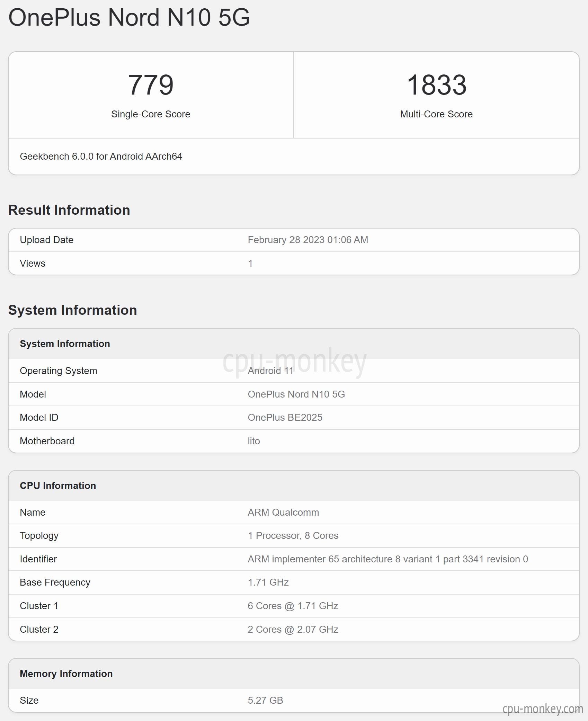588x721 pixels.
Task: Select the ARM implementer 65 identifier string
Action: [x=388, y=559]
